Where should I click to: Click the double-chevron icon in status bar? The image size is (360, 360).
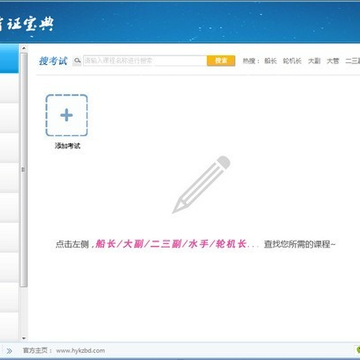point(9,351)
